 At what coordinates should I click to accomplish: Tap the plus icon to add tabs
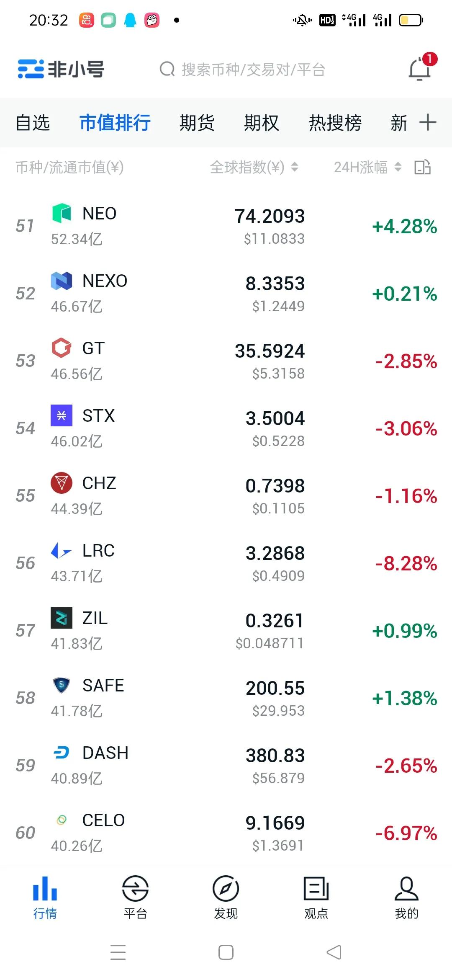pyautogui.click(x=428, y=122)
